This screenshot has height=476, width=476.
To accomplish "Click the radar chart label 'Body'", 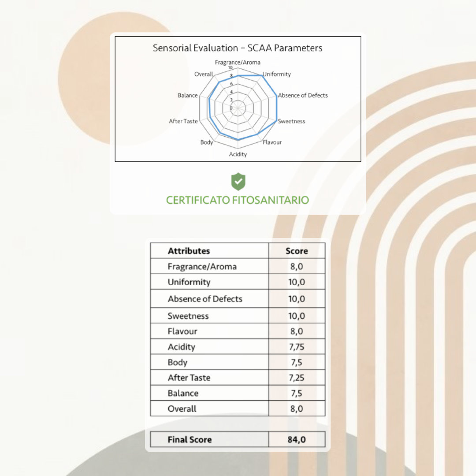I will click(x=206, y=142).
